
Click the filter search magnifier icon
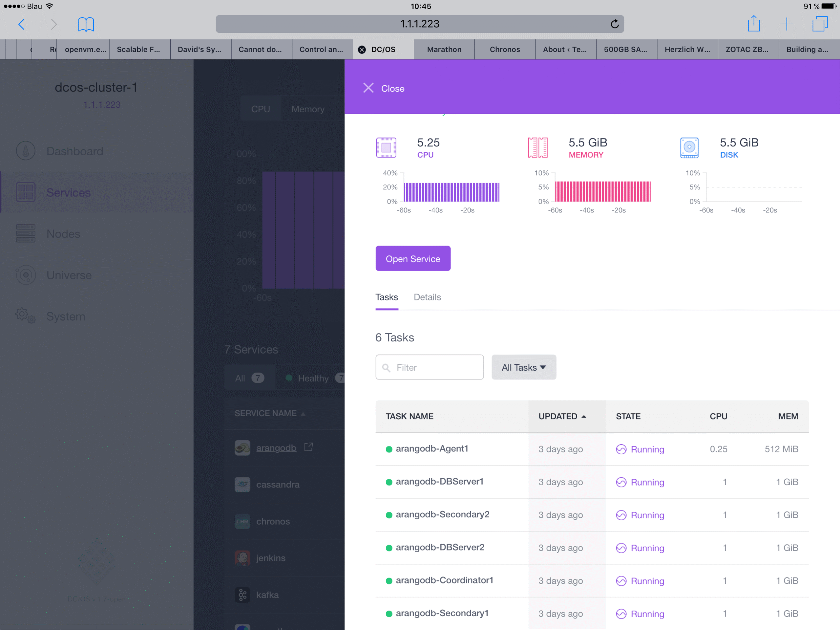[x=386, y=367]
